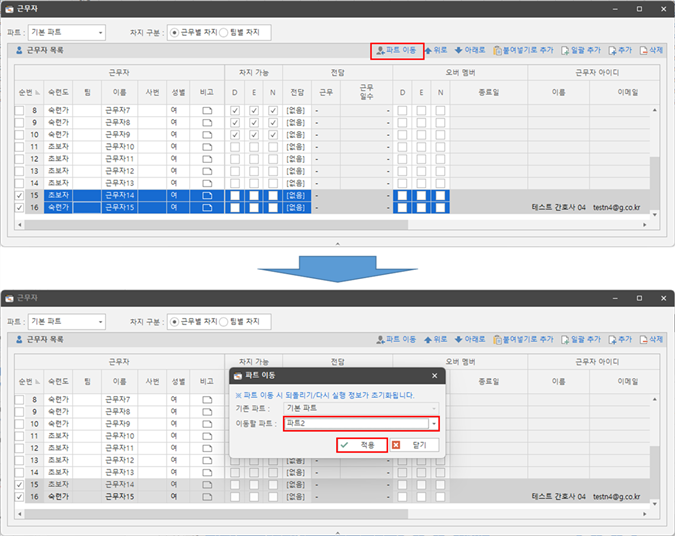The width and height of the screenshot is (675, 536).
Task: Tick the row 11 checkbox in the upper window
Action: [x=19, y=147]
